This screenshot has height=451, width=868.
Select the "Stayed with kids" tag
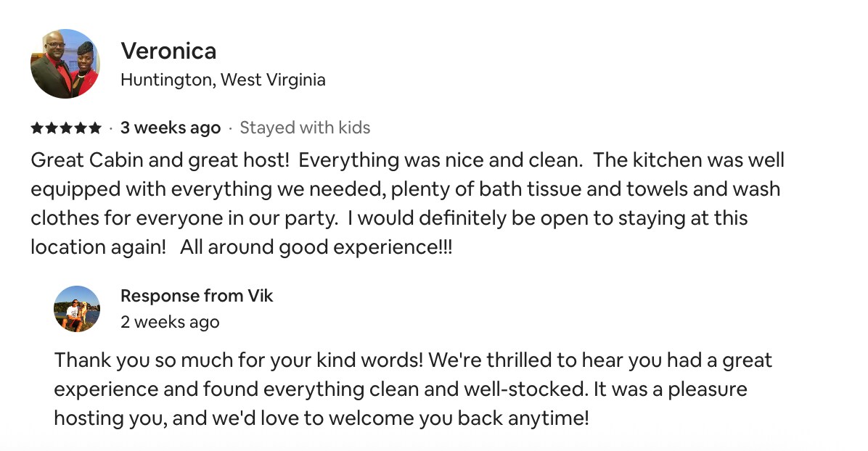coord(305,128)
